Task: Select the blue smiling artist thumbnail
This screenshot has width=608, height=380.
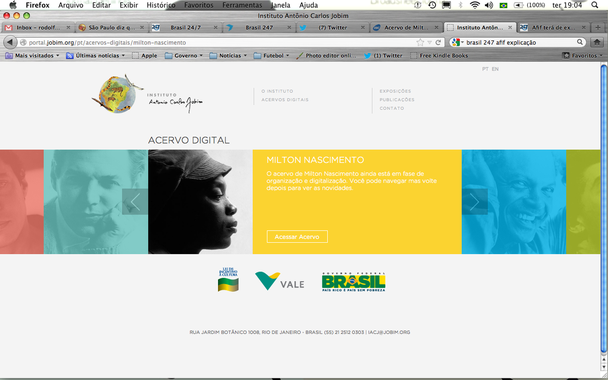Action: click(514, 202)
